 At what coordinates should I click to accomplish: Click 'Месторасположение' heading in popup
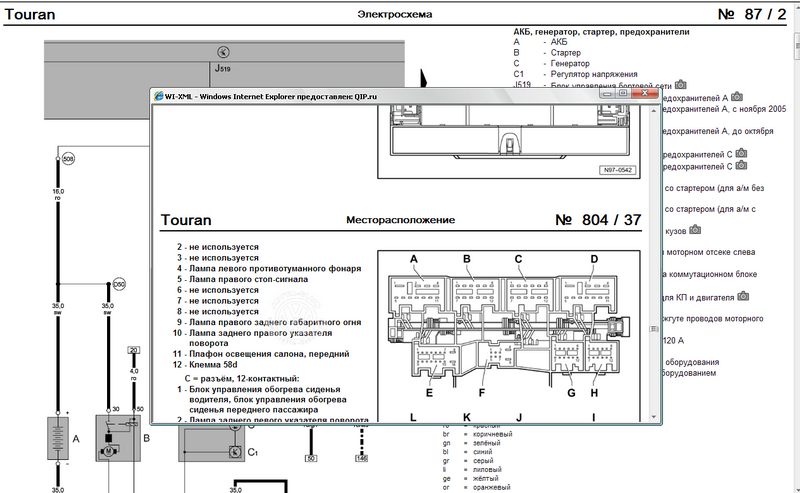[x=401, y=220]
